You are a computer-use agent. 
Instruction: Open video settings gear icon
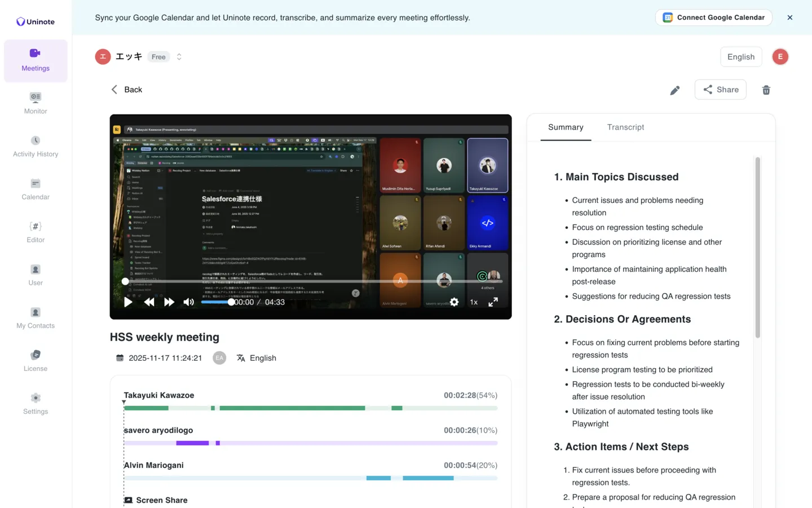454,302
